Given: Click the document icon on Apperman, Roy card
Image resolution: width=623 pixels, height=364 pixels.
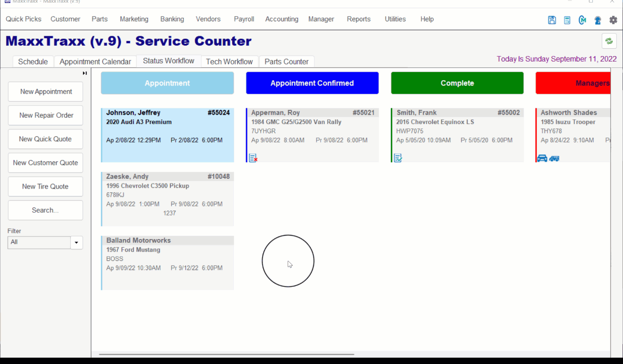Looking at the screenshot, I should click(x=253, y=158).
